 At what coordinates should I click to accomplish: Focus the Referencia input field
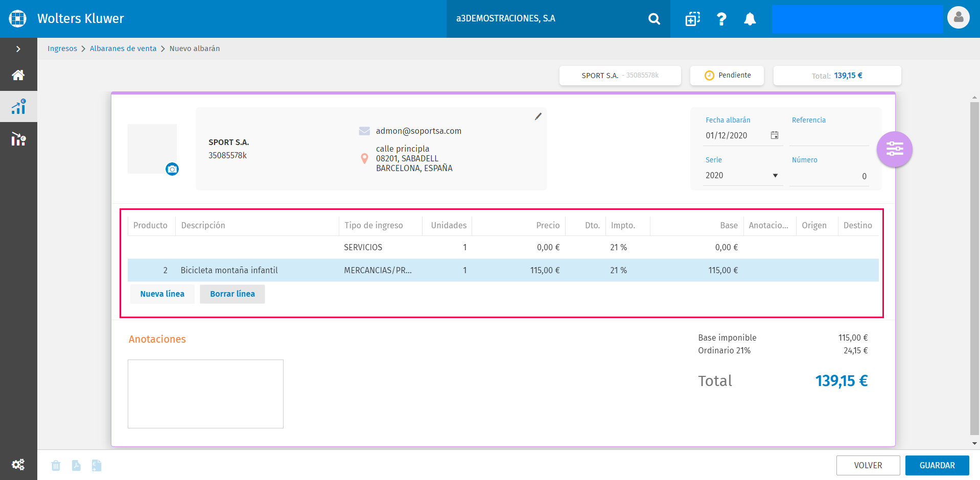[x=829, y=136]
